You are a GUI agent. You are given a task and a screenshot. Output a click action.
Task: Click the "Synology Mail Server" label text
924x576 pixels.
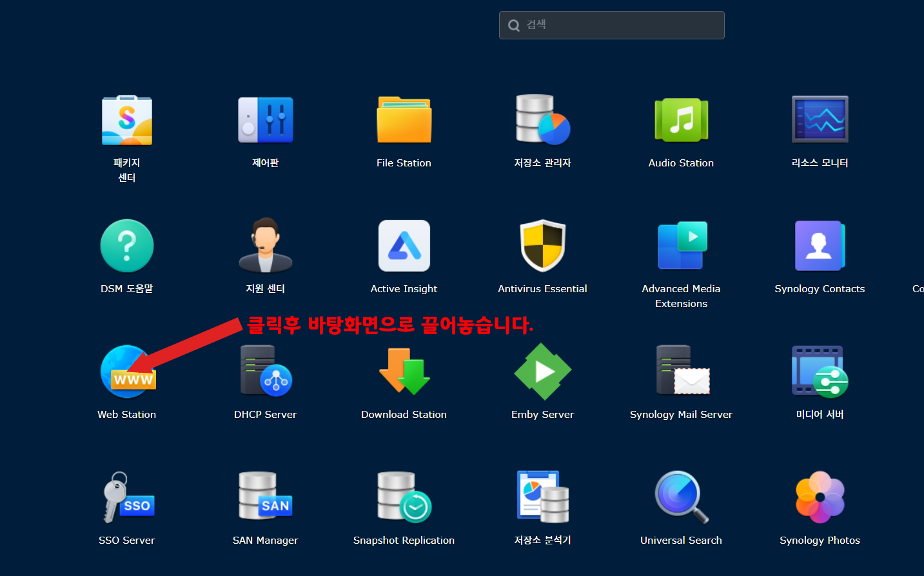682,415
